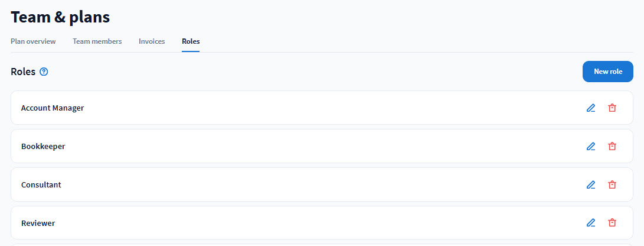Open the Roles help question-mark icon
The image size is (644, 246).
pos(44,72)
